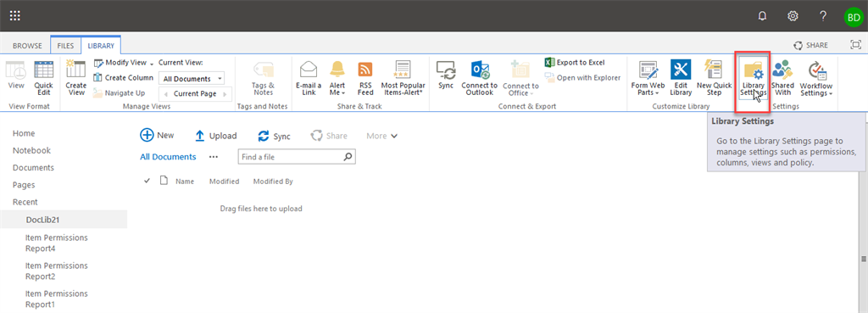Expand the More menu in the command bar

(x=382, y=136)
